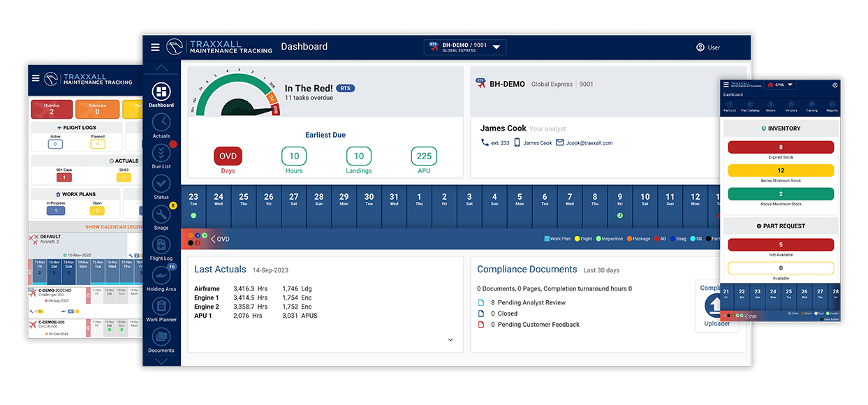Click the phone extension icon
This screenshot has width=868, height=405.
pos(485,142)
